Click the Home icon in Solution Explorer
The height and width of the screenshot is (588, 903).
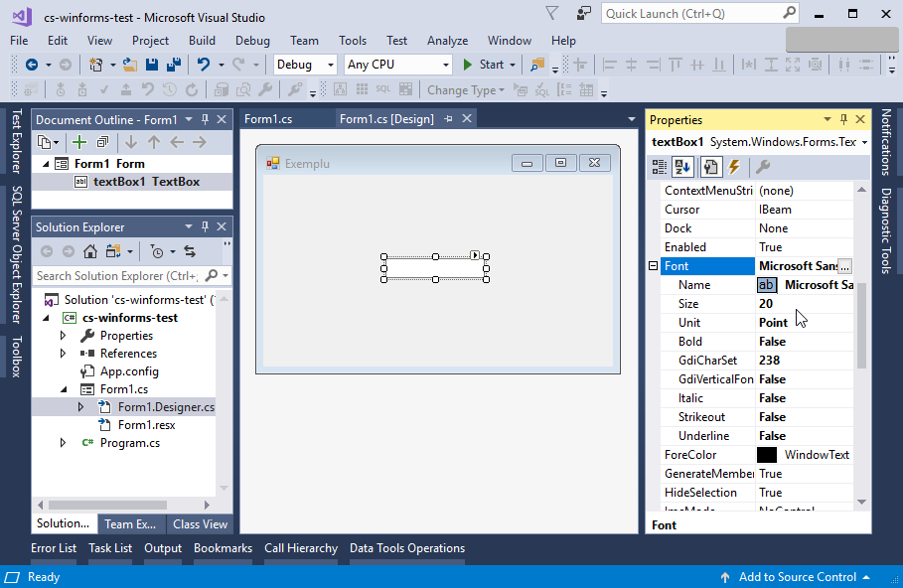coord(90,251)
